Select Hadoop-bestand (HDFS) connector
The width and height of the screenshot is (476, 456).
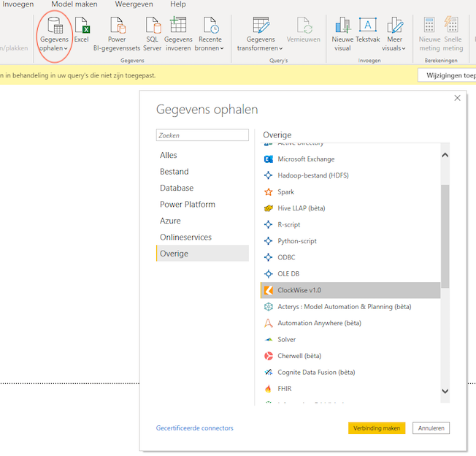(x=350, y=175)
